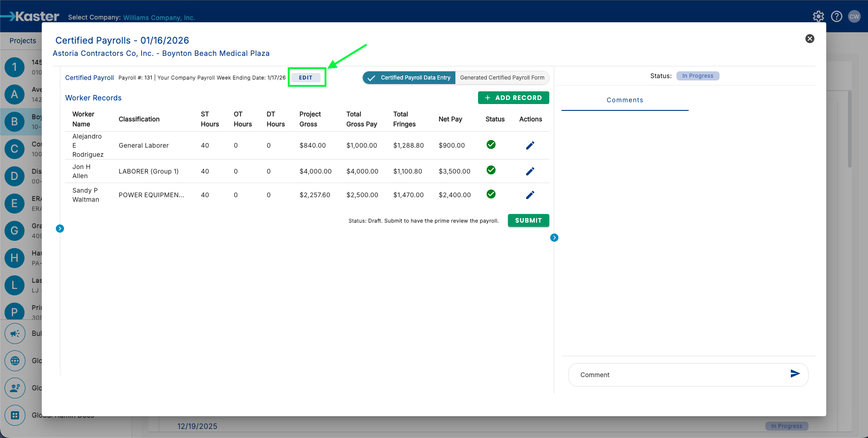Click green status checkmark for Sandy P Waltman

(491, 194)
